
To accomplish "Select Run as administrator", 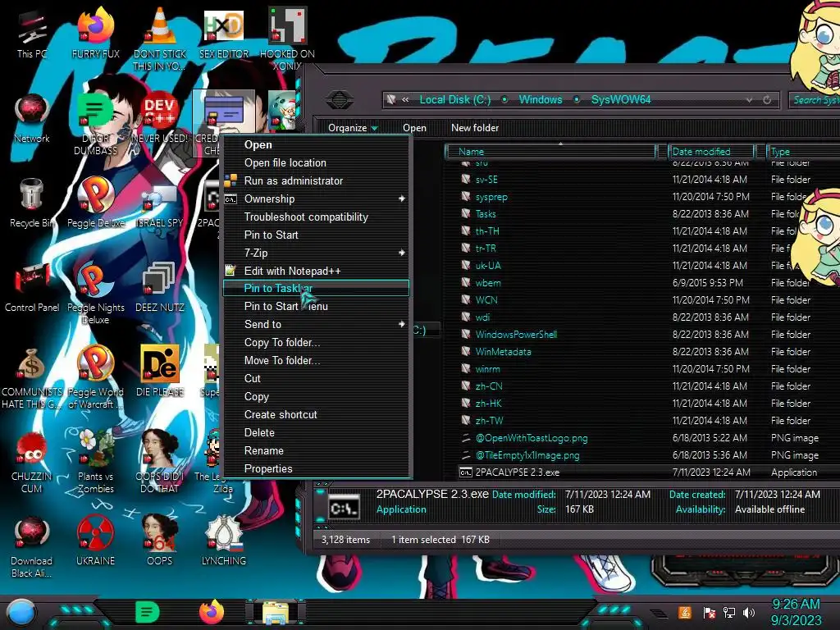I will 316,181.
